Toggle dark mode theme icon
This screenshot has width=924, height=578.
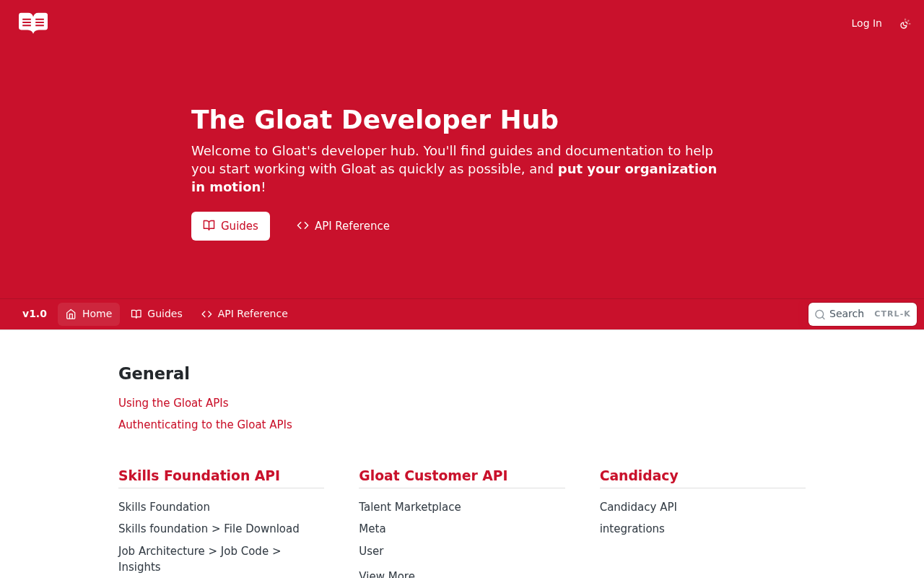tap(905, 24)
